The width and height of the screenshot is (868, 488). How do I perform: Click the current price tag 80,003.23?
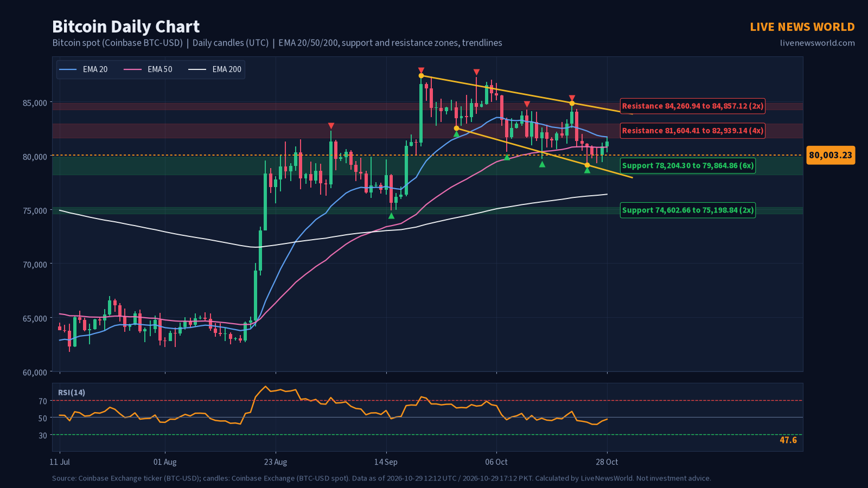tap(831, 155)
